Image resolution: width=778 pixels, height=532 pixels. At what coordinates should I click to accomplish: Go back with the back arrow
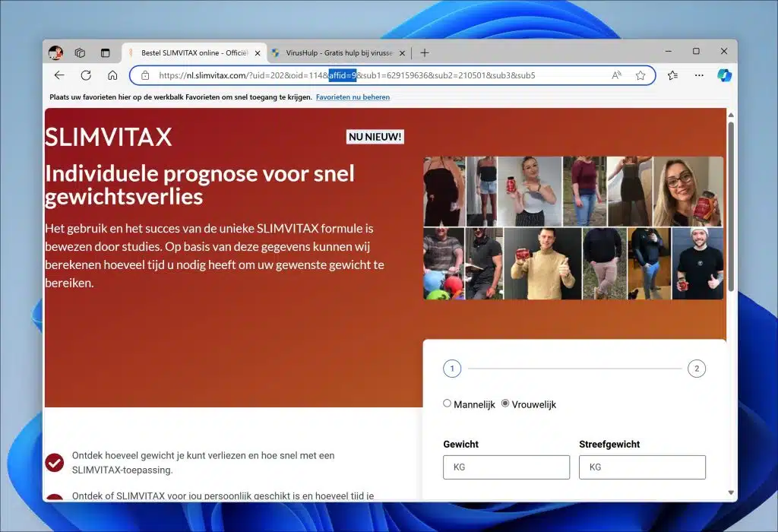pos(59,75)
